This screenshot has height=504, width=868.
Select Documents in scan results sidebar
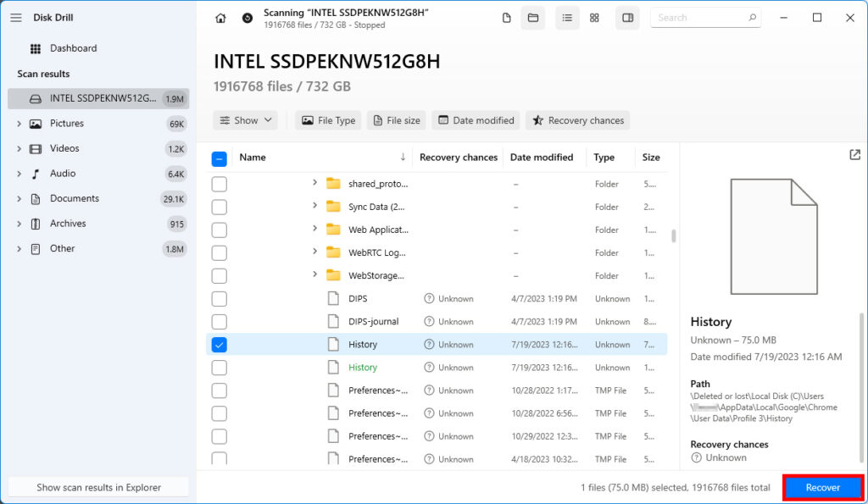[75, 198]
